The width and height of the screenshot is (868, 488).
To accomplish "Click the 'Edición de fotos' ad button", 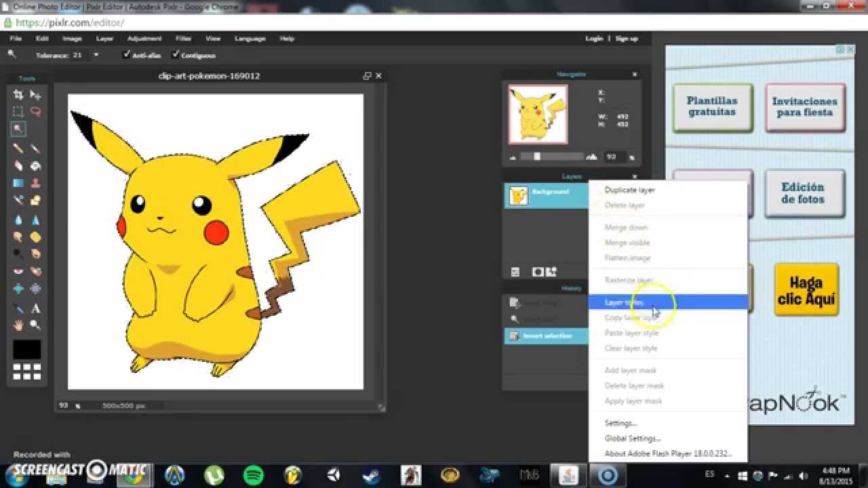I will (805, 193).
